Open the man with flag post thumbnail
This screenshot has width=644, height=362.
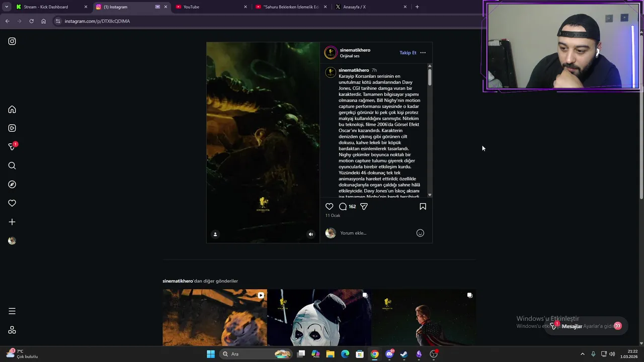tap(424, 317)
